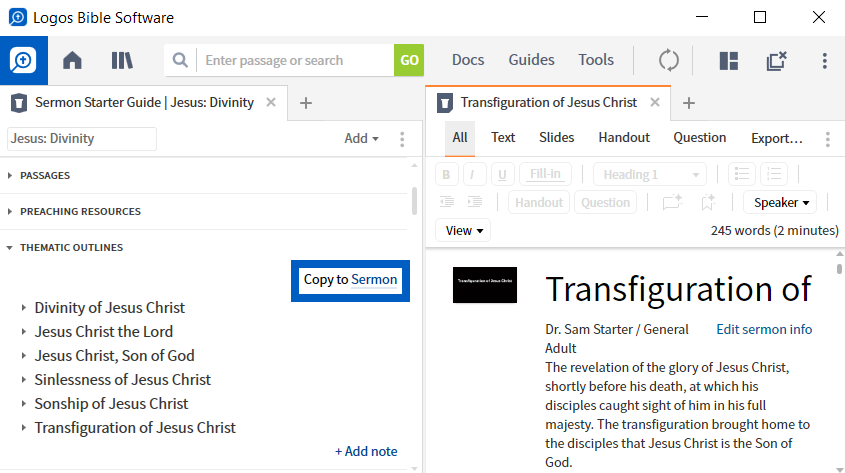Click the Jesus: Divinity topic field

pyautogui.click(x=82, y=138)
